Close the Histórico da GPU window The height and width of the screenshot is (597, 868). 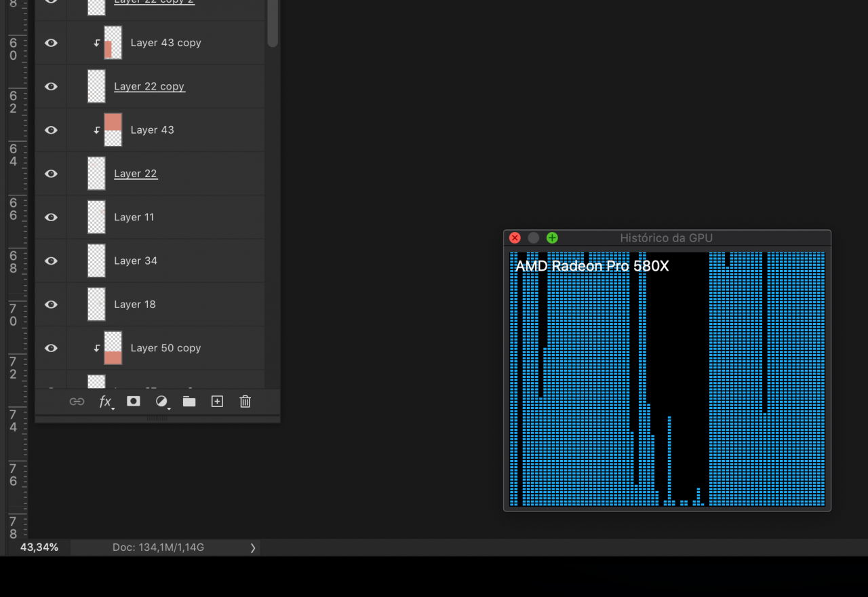(515, 238)
